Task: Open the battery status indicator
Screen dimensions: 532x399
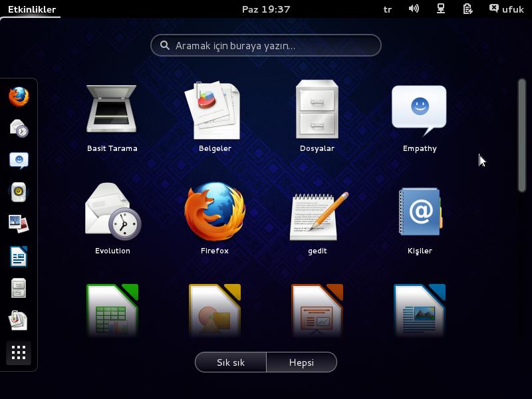Action: 468,9
